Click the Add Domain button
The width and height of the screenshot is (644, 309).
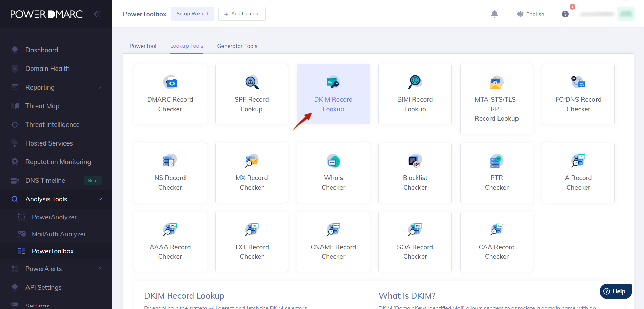[242, 14]
